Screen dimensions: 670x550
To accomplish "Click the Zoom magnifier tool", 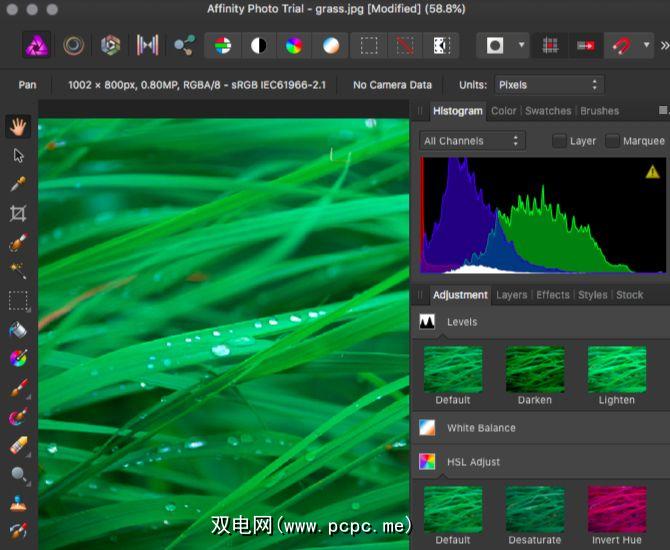I will (x=18, y=474).
